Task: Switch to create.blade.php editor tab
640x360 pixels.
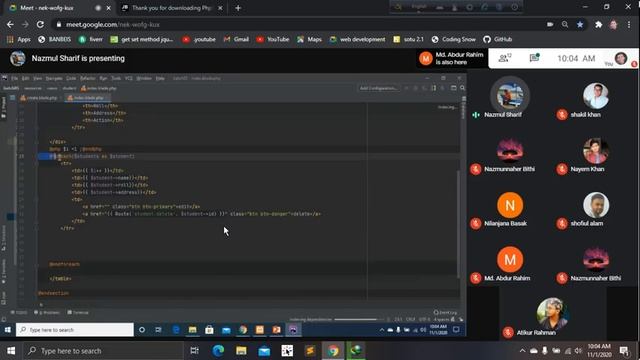Action: coord(40,98)
